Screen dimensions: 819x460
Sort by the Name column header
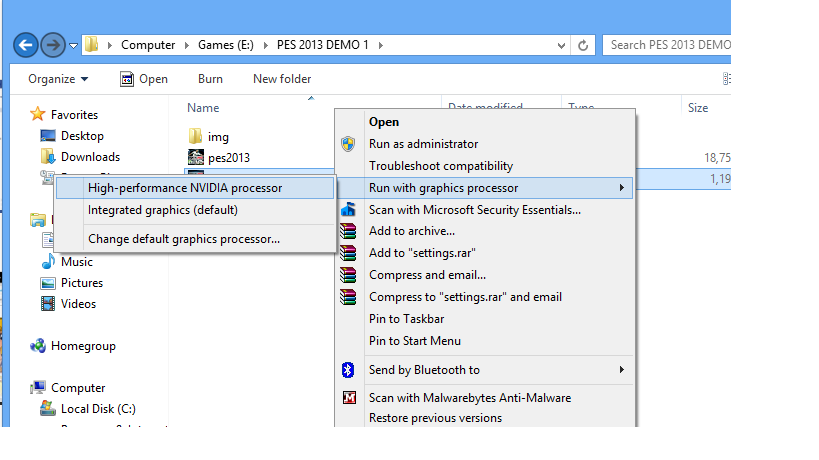pyautogui.click(x=203, y=108)
